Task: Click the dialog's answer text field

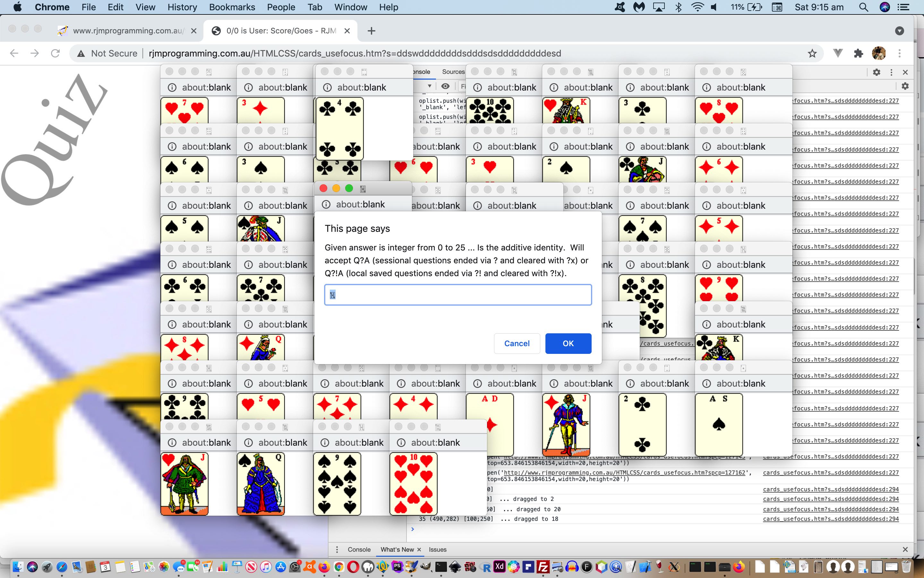Action: tap(458, 295)
